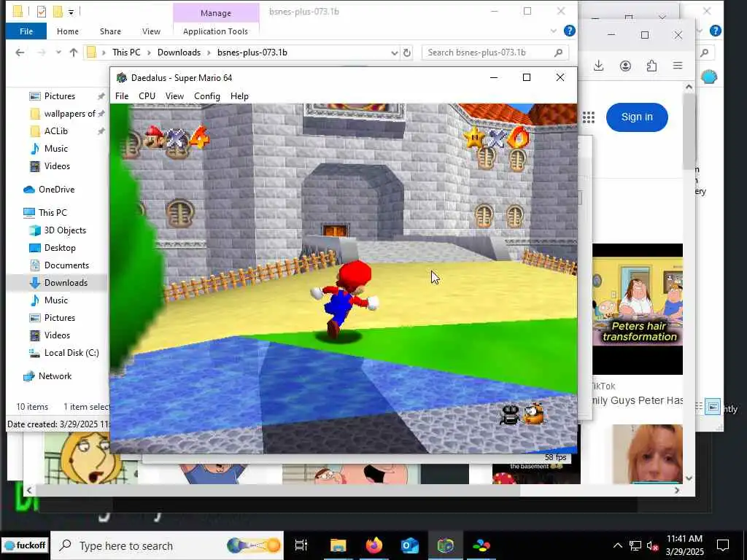Open Videos under This PC in sidebar
This screenshot has width=747, height=560.
[x=57, y=335]
